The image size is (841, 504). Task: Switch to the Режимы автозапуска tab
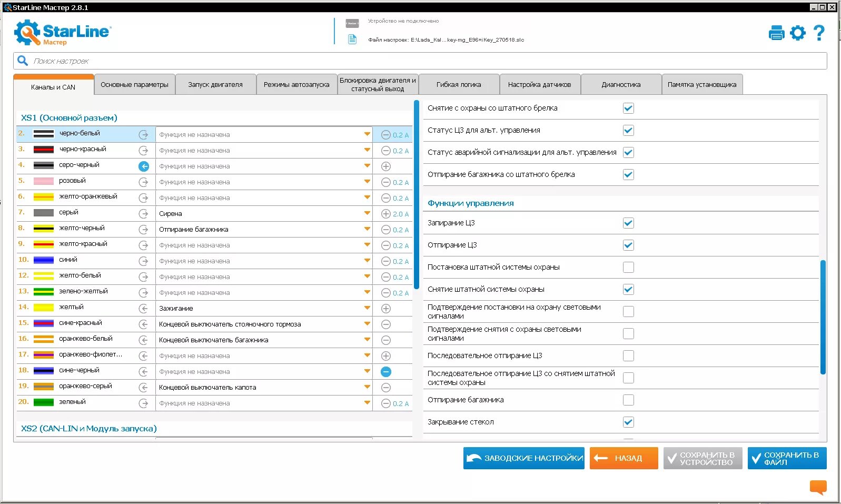tap(296, 84)
